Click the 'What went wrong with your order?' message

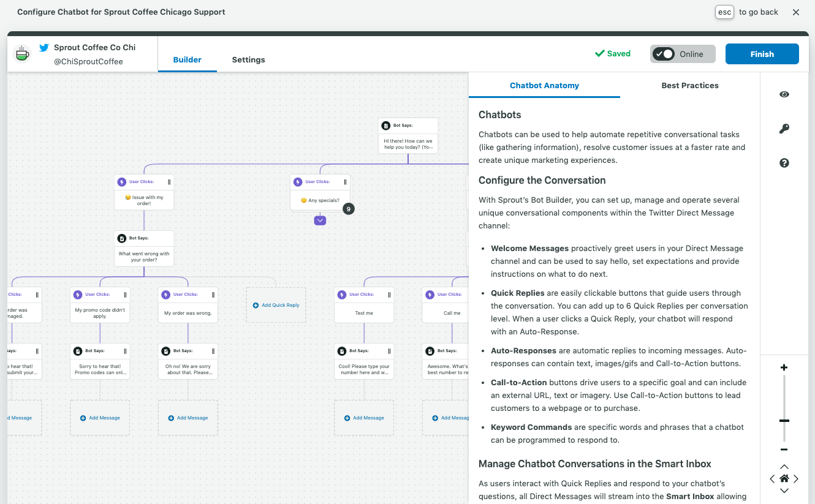[144, 249]
